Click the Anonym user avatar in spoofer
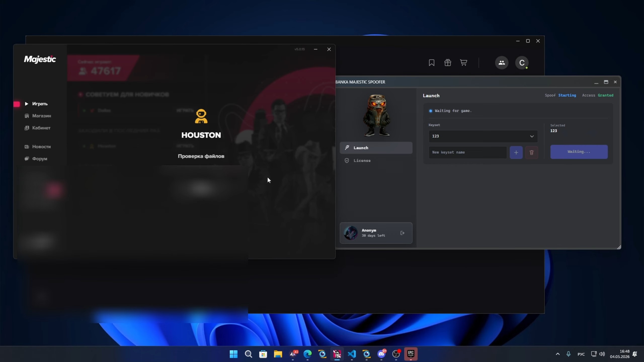Viewport: 644px width, 362px height. tap(351, 233)
